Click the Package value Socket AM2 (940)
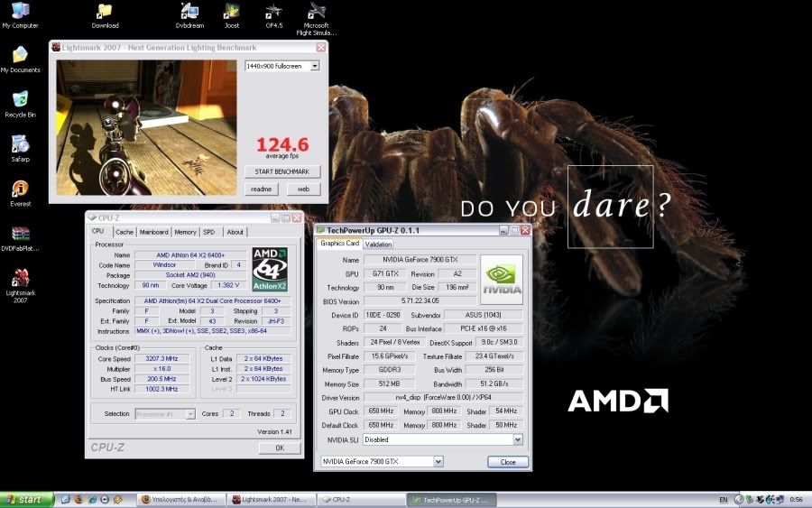812x508 pixels. click(x=190, y=275)
